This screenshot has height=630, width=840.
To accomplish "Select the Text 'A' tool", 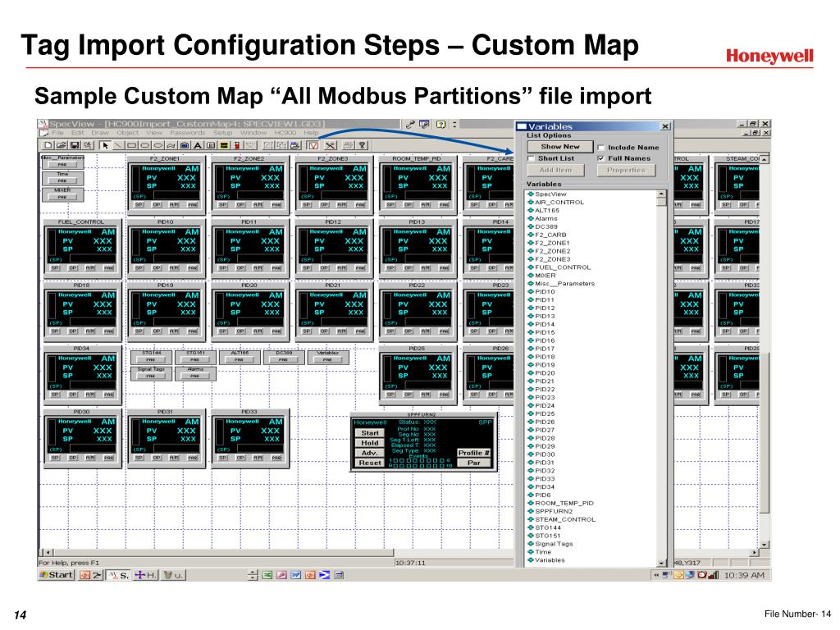I will 198,145.
